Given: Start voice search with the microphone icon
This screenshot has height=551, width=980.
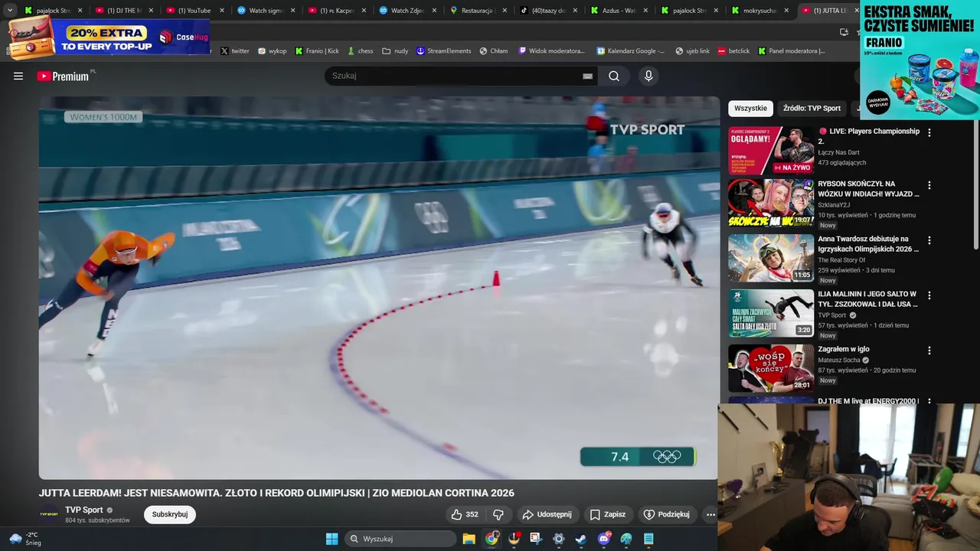Looking at the screenshot, I should click(648, 76).
